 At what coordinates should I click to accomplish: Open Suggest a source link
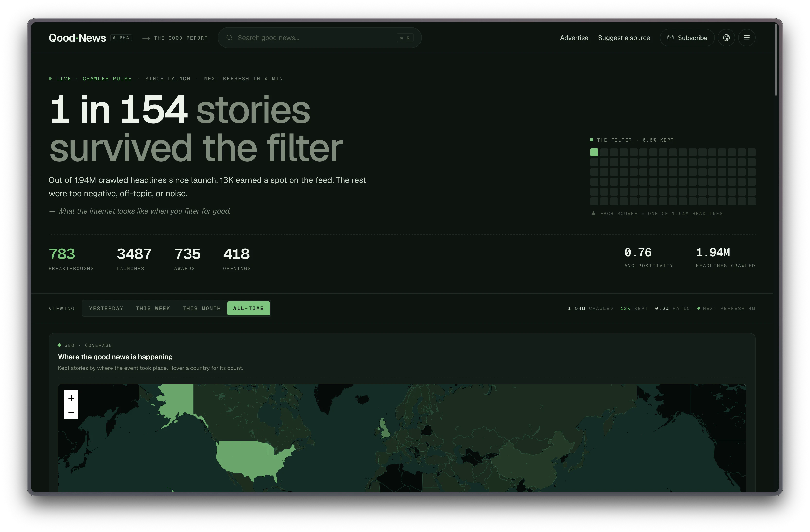[x=624, y=38]
